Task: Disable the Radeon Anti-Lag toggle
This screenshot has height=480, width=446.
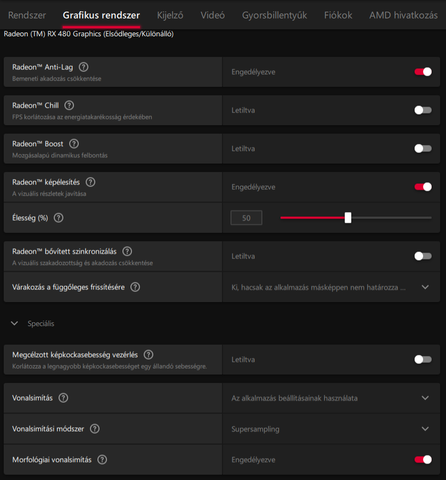Action: (423, 72)
